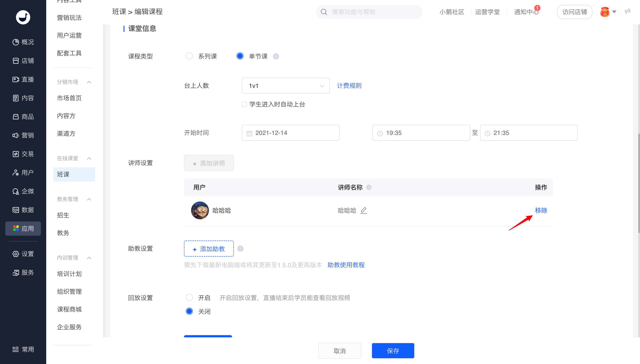640x364 pixels.
Task: Open 数据 in left sidebar
Action: point(23,210)
